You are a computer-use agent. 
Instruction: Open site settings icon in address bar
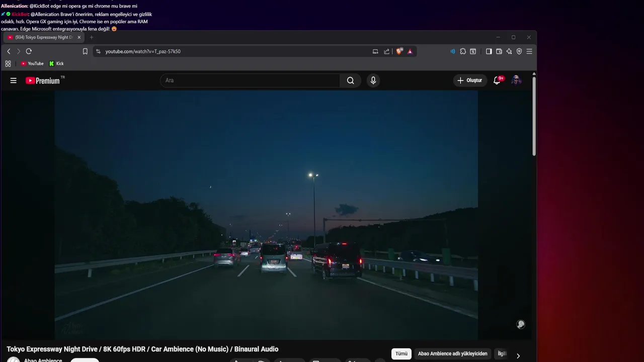click(x=98, y=51)
